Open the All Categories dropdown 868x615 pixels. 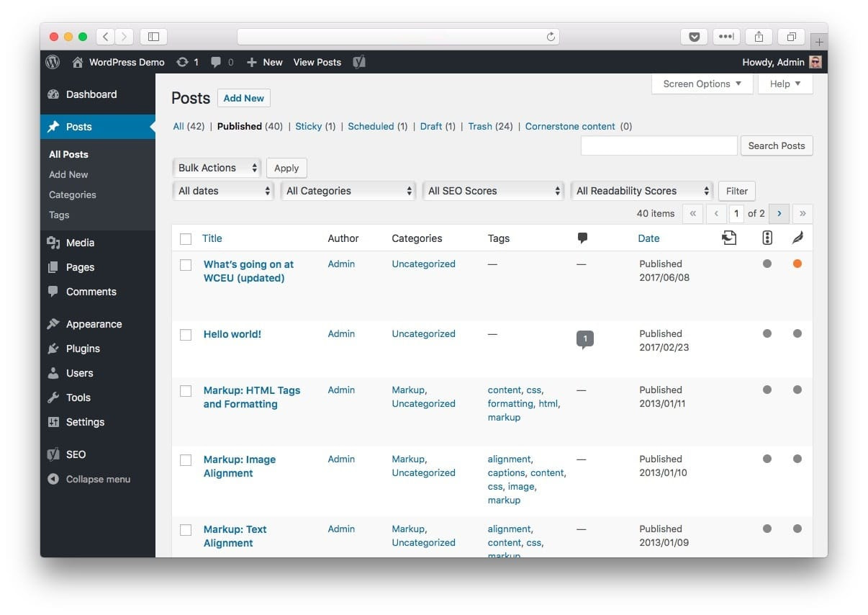pos(348,191)
